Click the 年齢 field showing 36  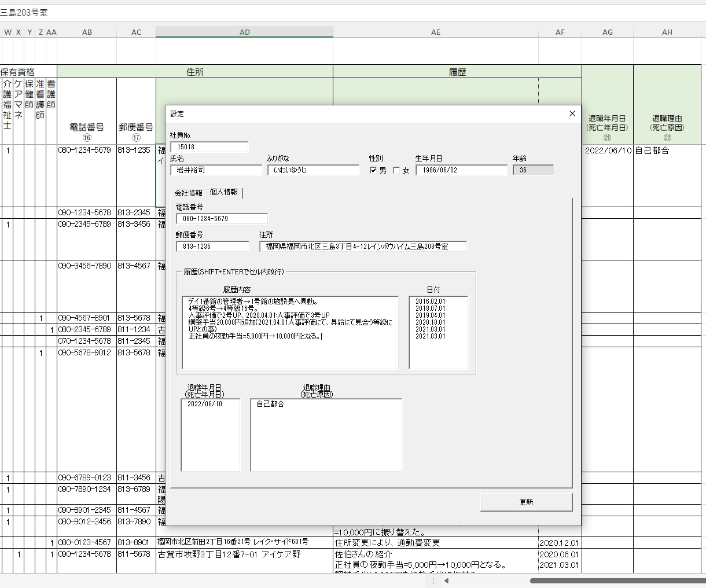click(533, 170)
